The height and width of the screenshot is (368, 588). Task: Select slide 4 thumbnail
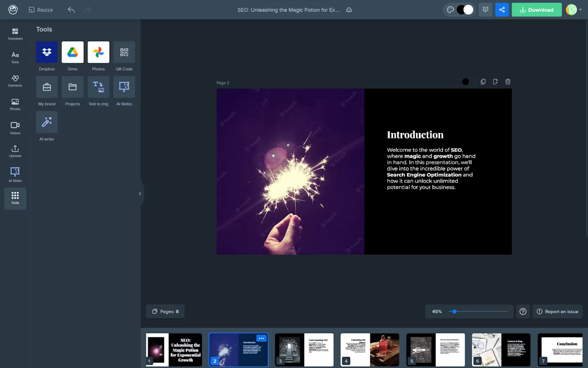[370, 349]
